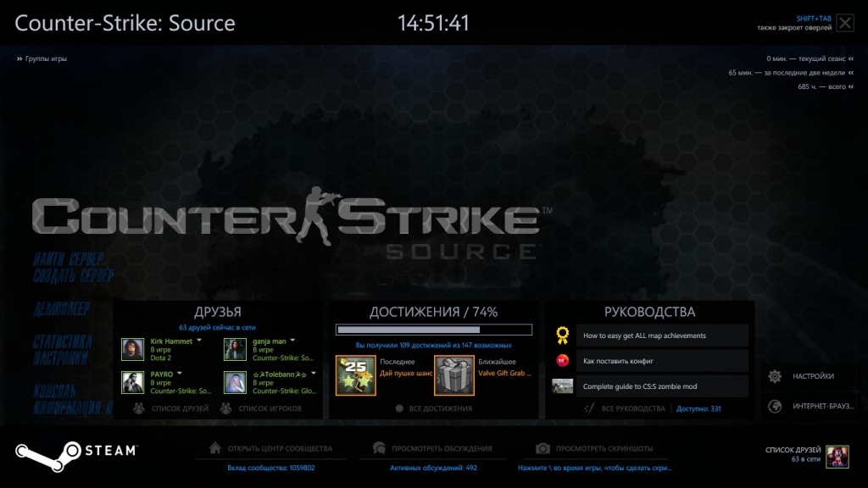Viewport: 868px width, 488px height.
Task: Open PAYRO's friend avatar
Action: [133, 382]
